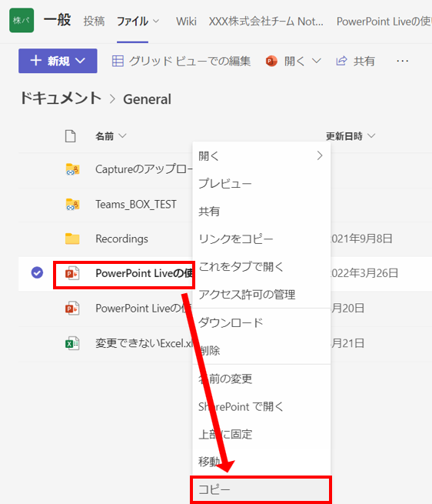Expand the 開く toolbar dropdown chevron

pos(317,61)
